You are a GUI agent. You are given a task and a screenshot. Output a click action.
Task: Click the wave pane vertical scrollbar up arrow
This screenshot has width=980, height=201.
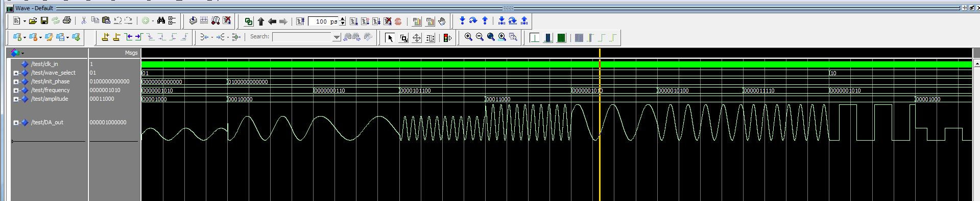[976, 63]
